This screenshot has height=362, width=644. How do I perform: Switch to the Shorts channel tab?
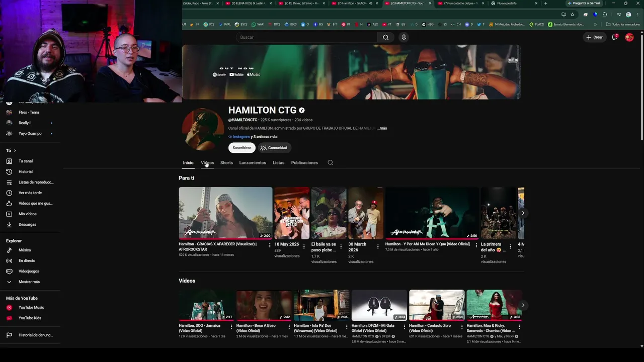pos(226,163)
